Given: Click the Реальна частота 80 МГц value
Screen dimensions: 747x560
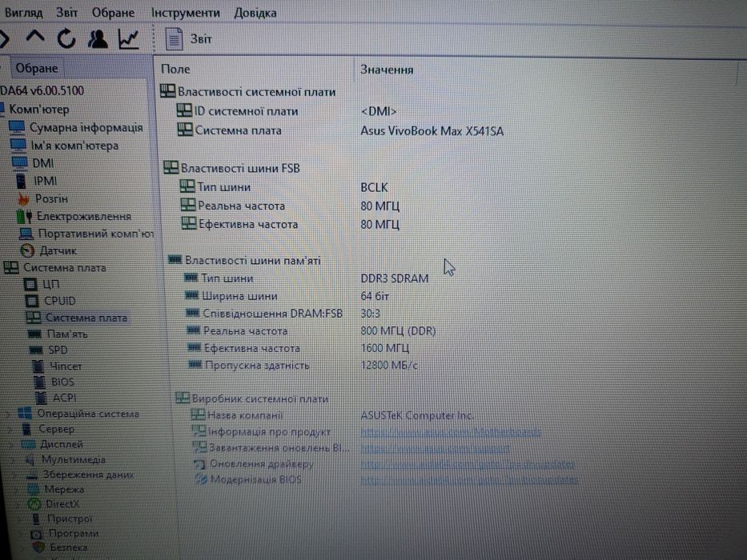Looking at the screenshot, I should click(380, 206).
